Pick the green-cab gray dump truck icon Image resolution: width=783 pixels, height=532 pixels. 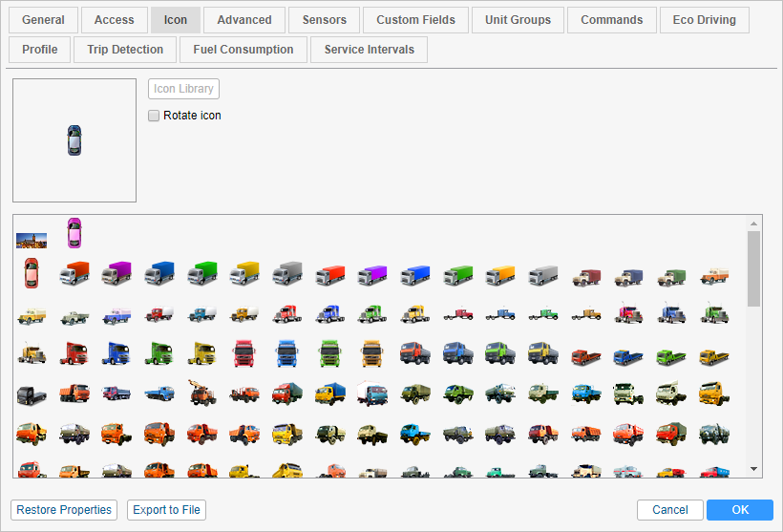(x=500, y=353)
